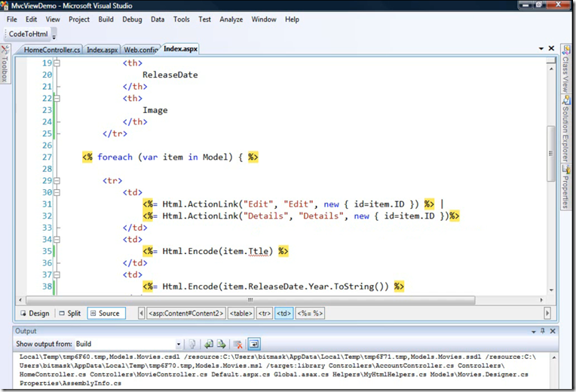Select the td tag in navigator
576x392 pixels.
[x=283, y=314]
